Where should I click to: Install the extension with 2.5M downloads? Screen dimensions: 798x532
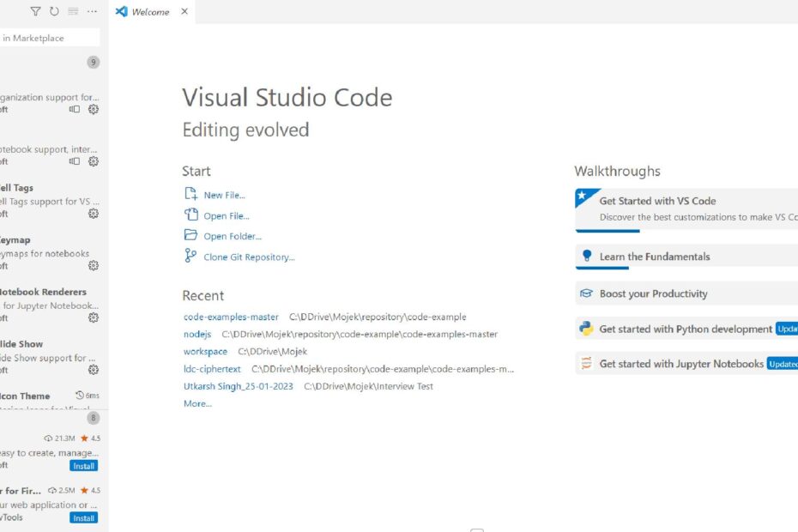84,518
